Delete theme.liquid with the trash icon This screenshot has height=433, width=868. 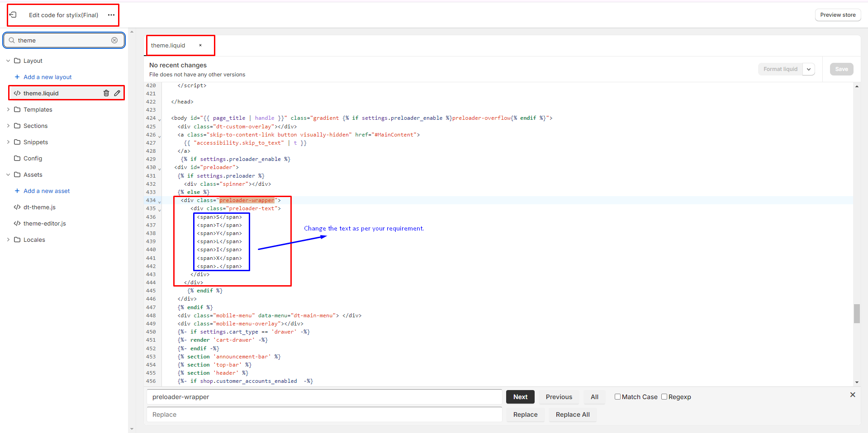(106, 93)
